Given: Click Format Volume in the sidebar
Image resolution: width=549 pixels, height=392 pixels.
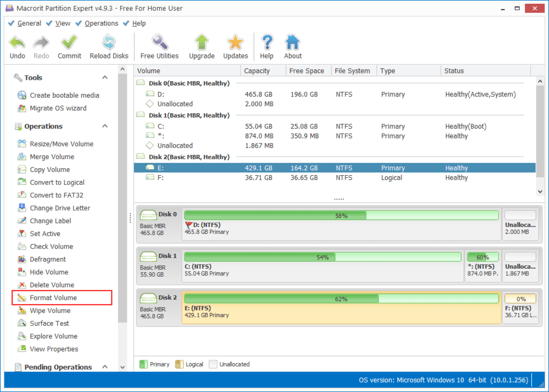Looking at the screenshot, I should pos(53,298).
